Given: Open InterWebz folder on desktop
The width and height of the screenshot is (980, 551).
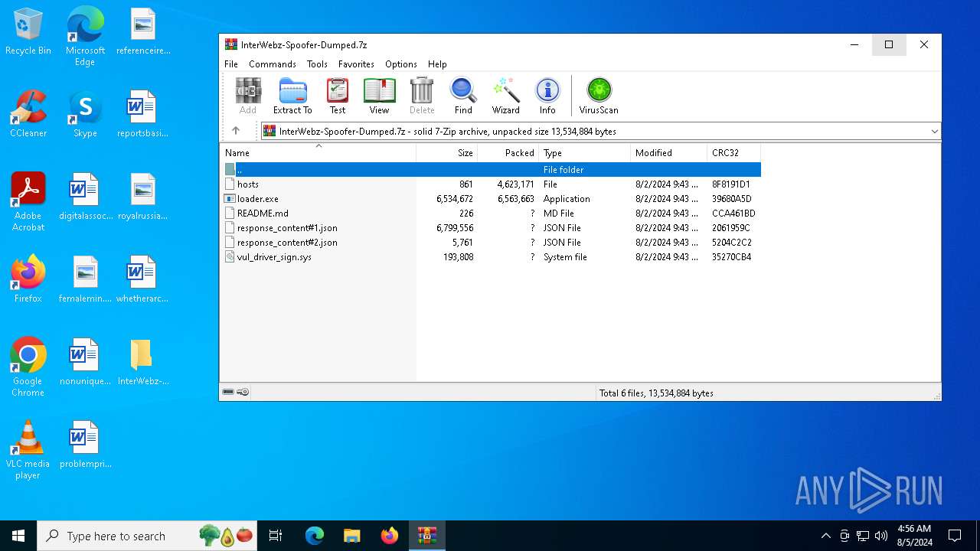Looking at the screenshot, I should (142, 361).
